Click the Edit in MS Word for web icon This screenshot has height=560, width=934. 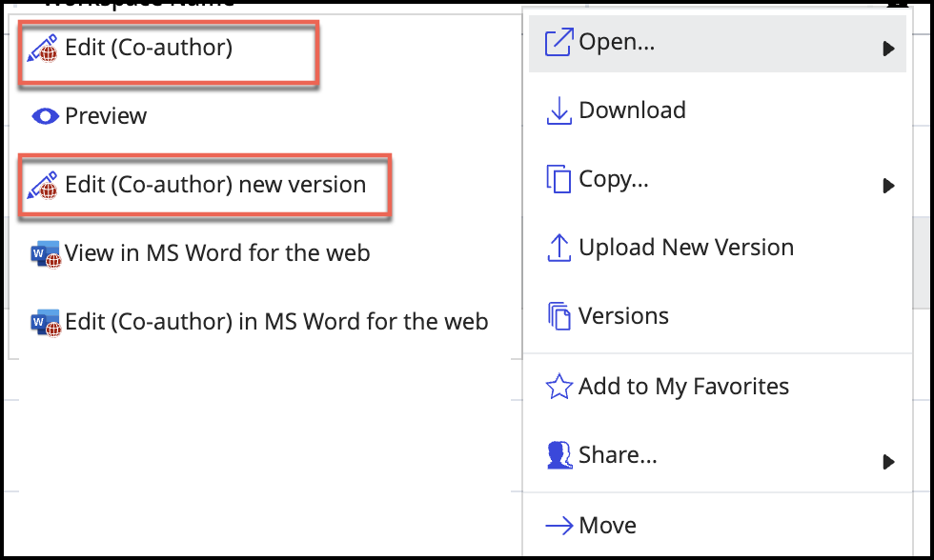pos(45,323)
